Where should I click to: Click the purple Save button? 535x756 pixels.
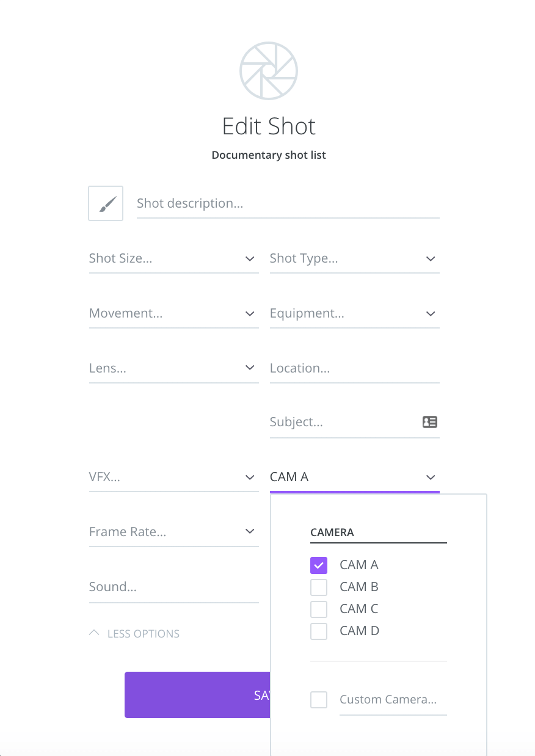(197, 695)
